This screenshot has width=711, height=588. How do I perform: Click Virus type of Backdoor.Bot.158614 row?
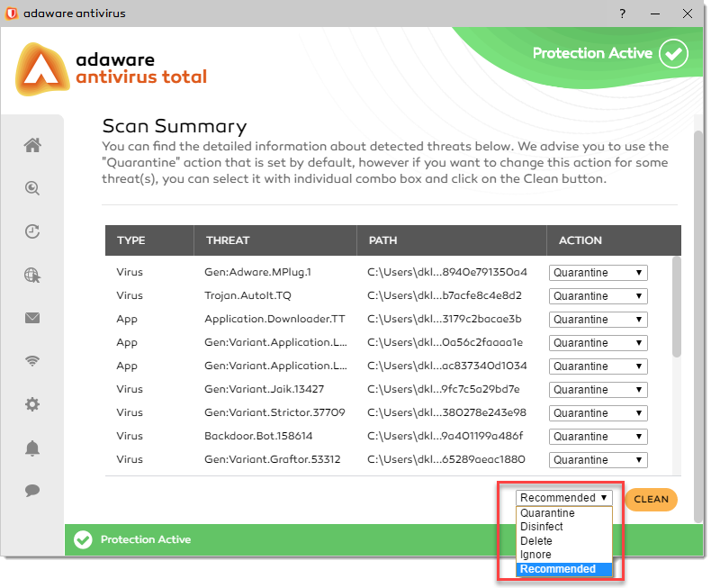[x=130, y=436]
